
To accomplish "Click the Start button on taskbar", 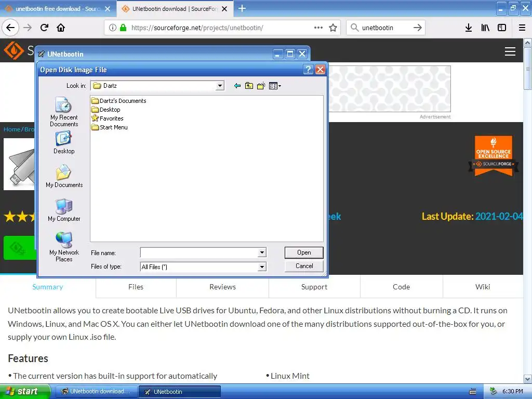I will coord(25,392).
